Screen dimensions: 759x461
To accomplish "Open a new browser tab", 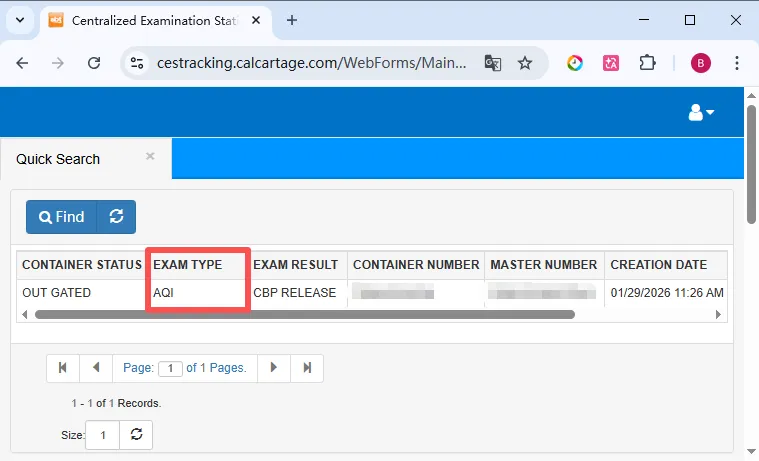I will click(x=291, y=20).
